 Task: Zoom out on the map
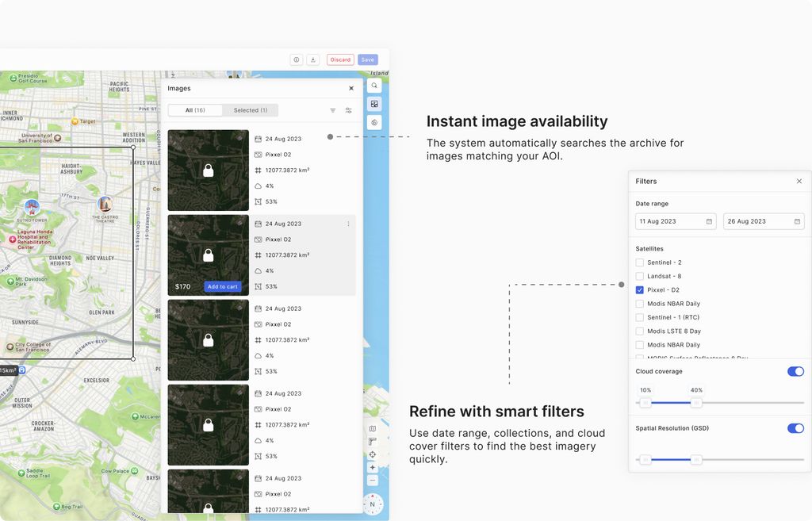coord(373,481)
